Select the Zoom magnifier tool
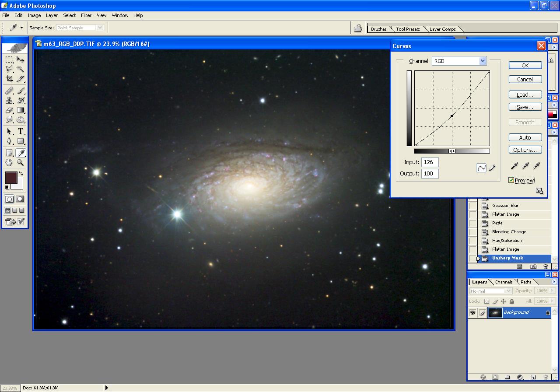Viewport: 560px width, 392px height. pos(21,162)
